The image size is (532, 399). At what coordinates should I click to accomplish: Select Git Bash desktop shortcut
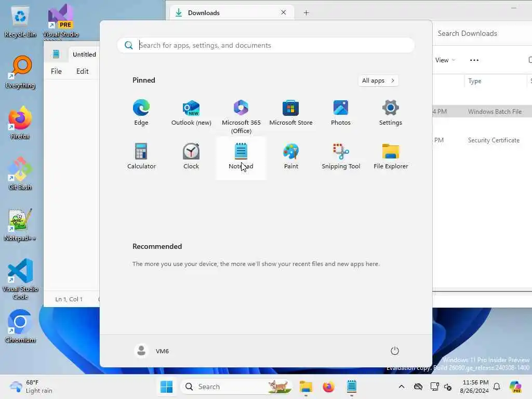click(20, 174)
